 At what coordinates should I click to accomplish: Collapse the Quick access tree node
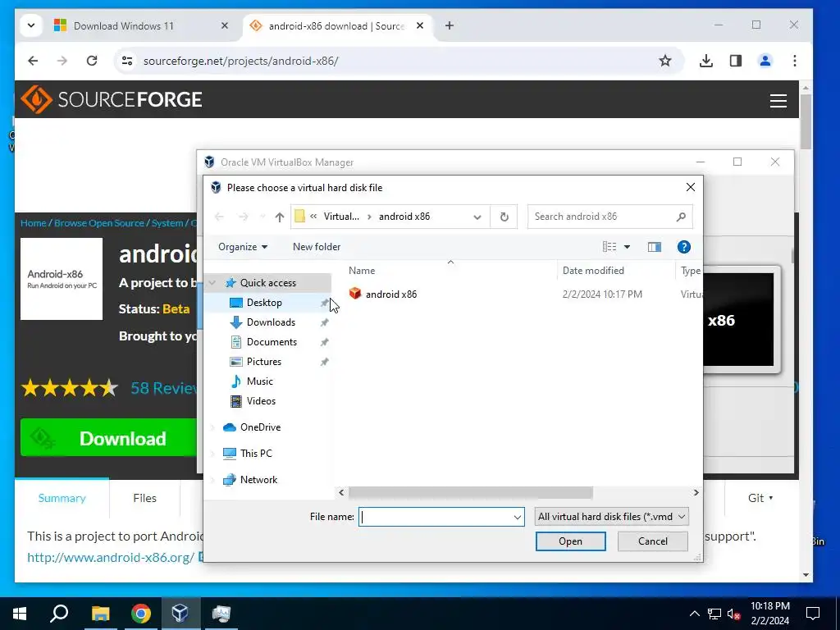tap(212, 283)
